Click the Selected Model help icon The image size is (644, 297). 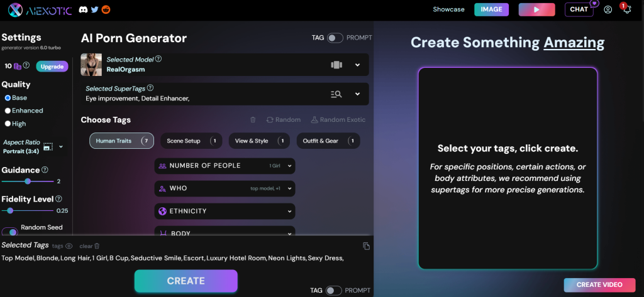pos(158,59)
